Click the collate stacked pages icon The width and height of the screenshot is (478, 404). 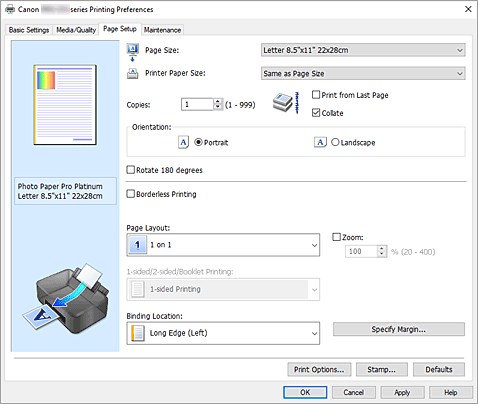[x=286, y=103]
